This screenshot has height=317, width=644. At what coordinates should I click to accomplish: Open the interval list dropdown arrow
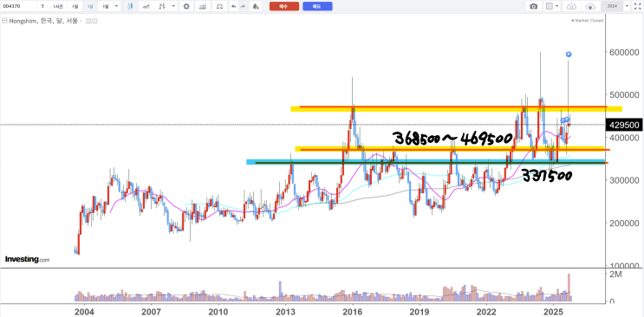coord(117,6)
